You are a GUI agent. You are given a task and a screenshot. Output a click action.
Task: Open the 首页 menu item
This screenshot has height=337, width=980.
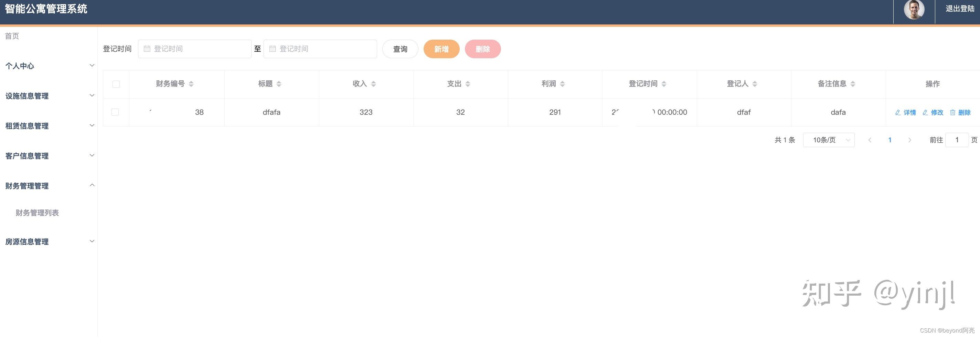(11, 36)
